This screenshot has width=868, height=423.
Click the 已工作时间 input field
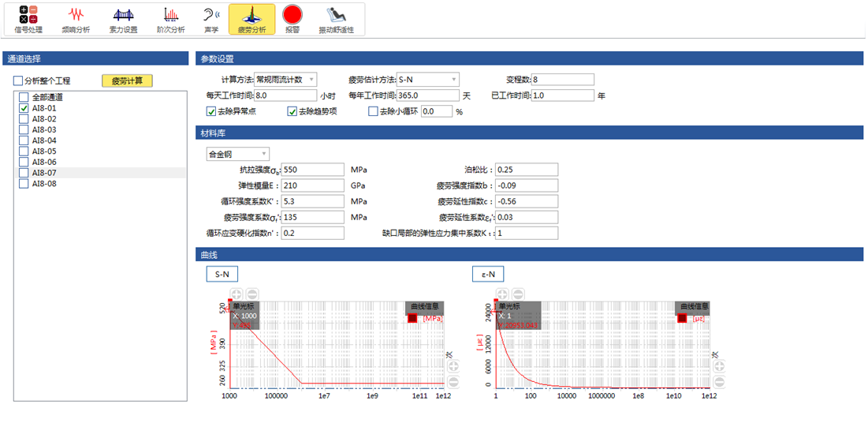pos(563,95)
